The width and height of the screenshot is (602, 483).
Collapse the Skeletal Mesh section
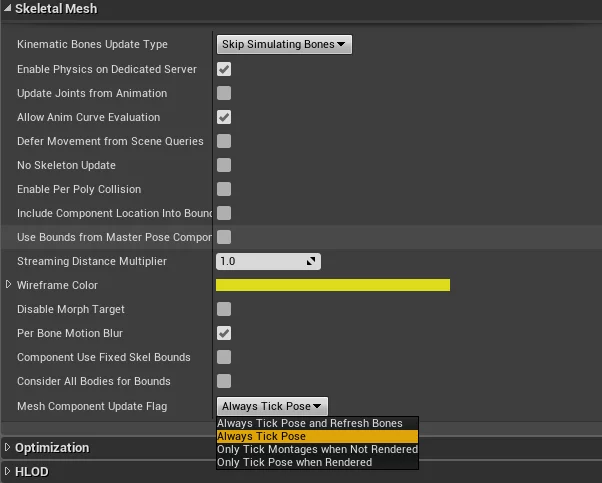[9, 8]
